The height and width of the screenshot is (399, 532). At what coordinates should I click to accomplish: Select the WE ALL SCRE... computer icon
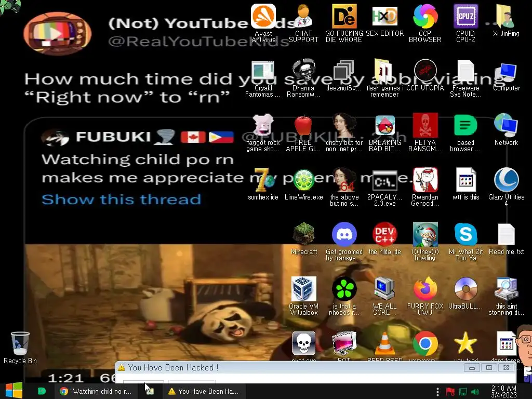pyautogui.click(x=384, y=296)
